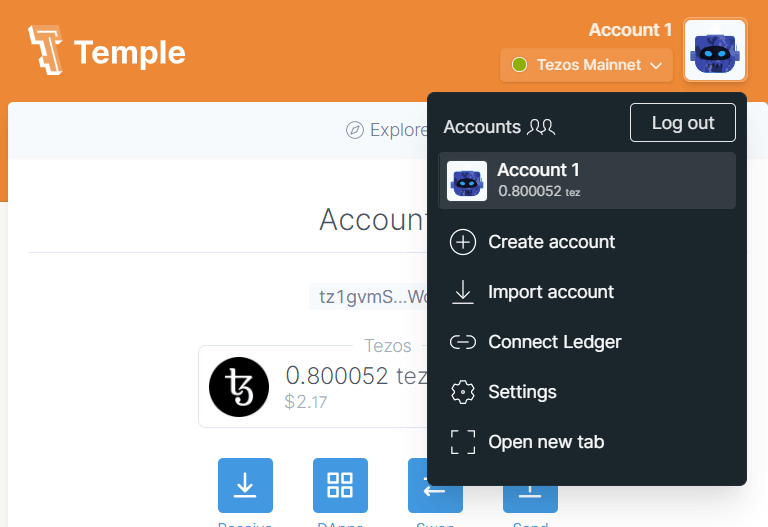Click the $2.17 fiat value

[x=306, y=402]
